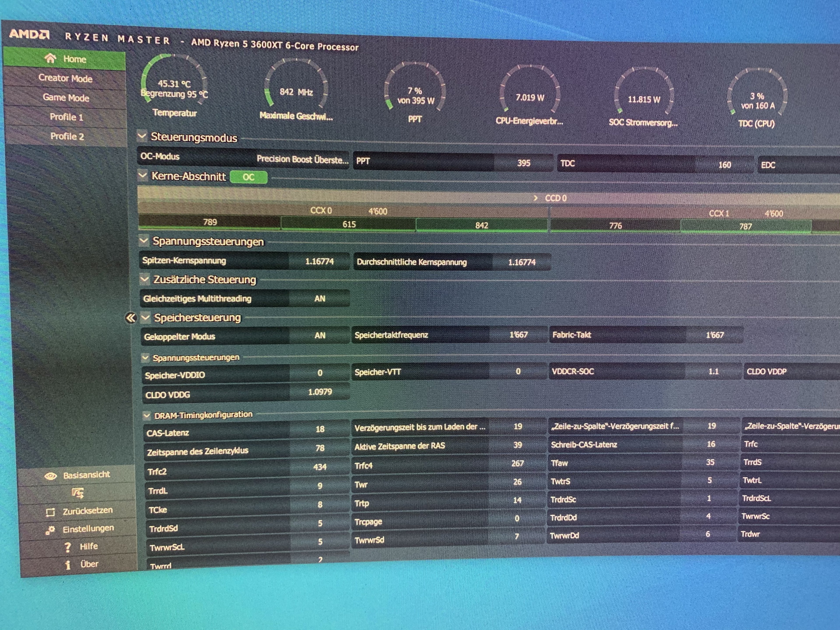Click the import/export icon below Basisansicht

point(78,493)
